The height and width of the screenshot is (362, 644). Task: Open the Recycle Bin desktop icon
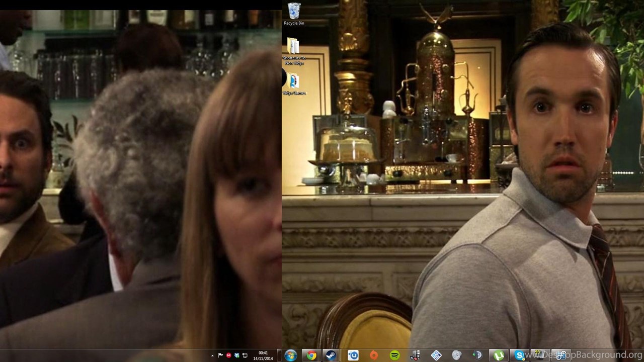point(294,11)
